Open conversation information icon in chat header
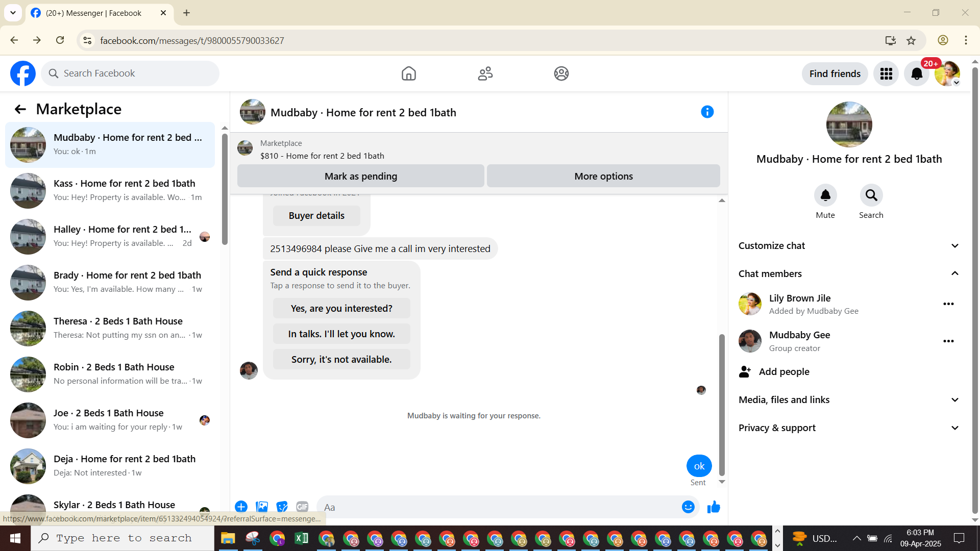Image resolution: width=980 pixels, height=551 pixels. point(707,112)
